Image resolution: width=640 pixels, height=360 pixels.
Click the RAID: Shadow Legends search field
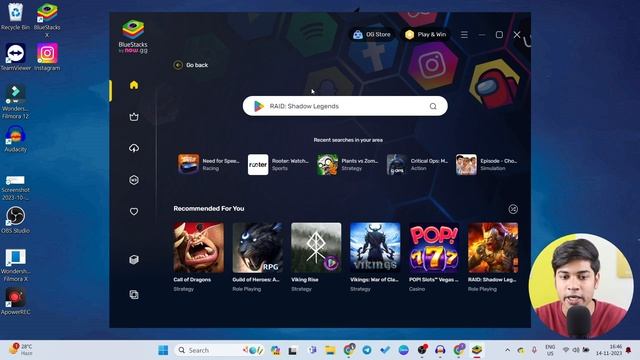(x=345, y=106)
